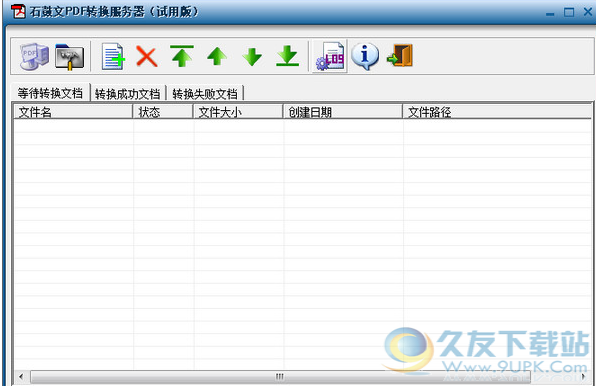
Task: Add a new document to queue
Action: pos(113,57)
